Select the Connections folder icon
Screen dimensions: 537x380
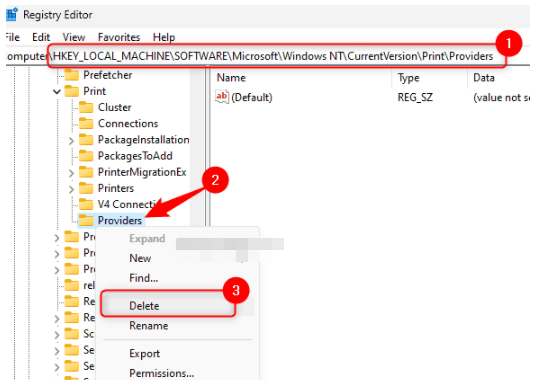point(86,123)
